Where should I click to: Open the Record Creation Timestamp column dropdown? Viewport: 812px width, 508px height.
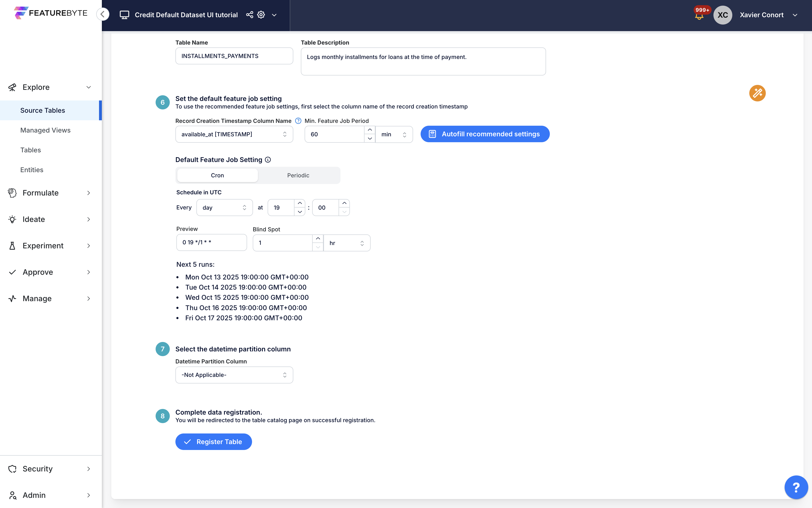[x=234, y=134]
